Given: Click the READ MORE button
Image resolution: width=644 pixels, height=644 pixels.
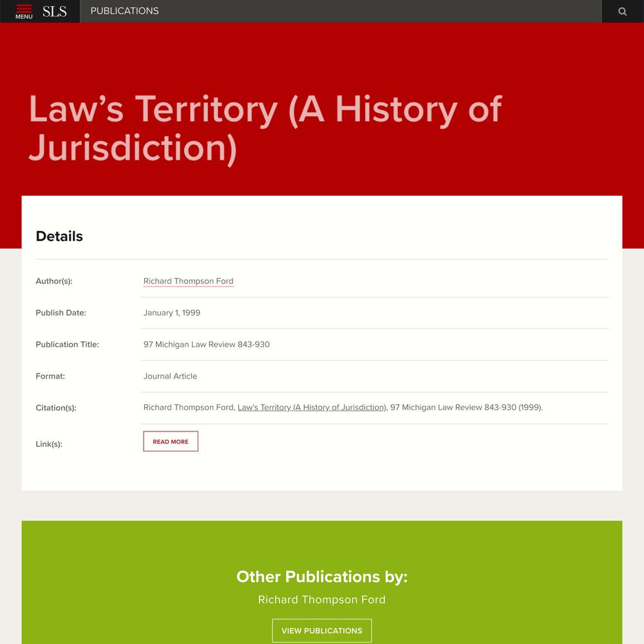Looking at the screenshot, I should (x=171, y=441).
